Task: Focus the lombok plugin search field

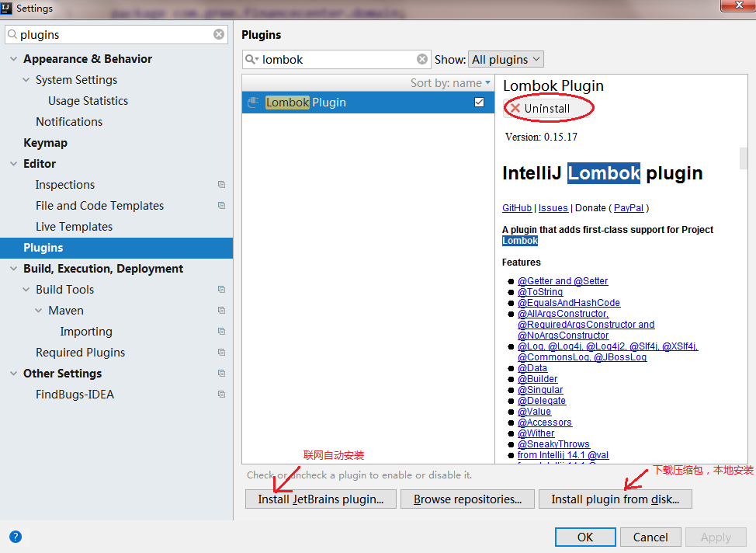Action: click(x=336, y=59)
